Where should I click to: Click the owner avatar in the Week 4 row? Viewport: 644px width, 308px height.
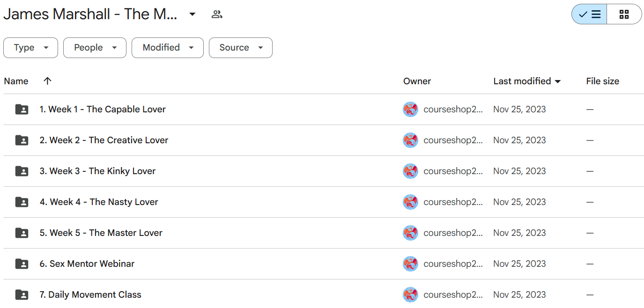point(410,202)
